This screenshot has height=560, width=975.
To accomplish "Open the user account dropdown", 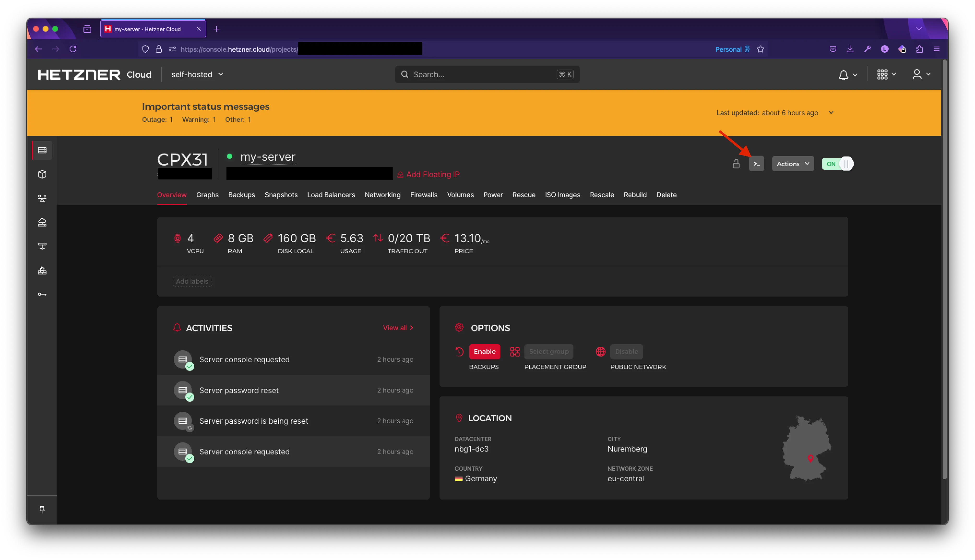I will tap(921, 75).
